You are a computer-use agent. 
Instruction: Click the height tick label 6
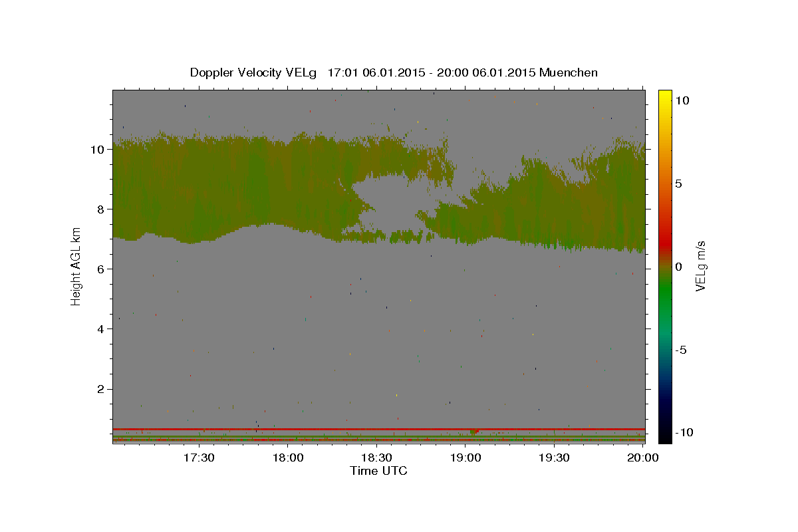coord(101,269)
